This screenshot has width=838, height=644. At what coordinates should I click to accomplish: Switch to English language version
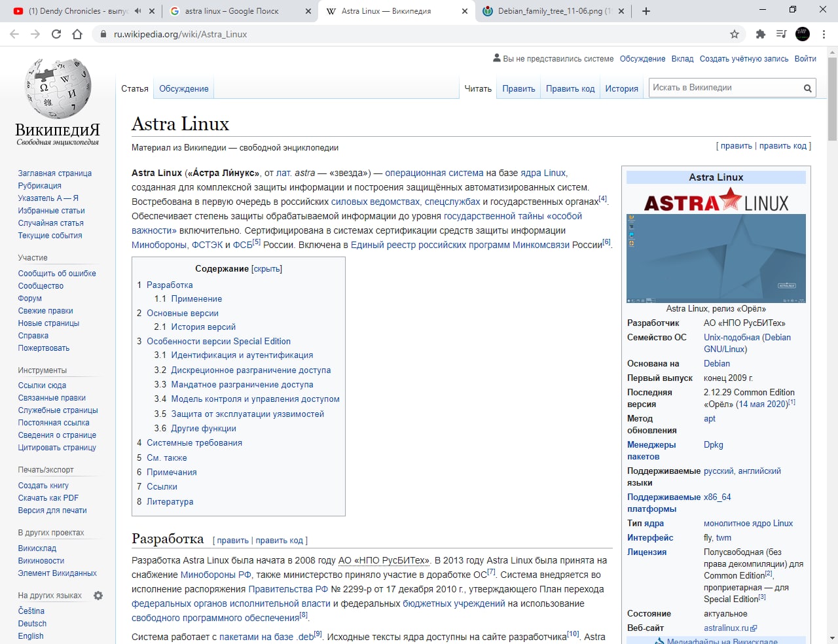click(31, 636)
